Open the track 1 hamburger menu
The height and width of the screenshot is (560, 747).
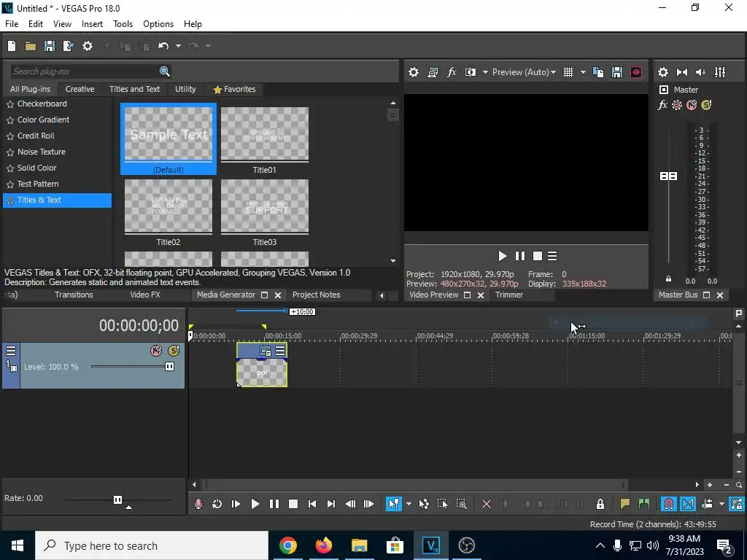11,351
